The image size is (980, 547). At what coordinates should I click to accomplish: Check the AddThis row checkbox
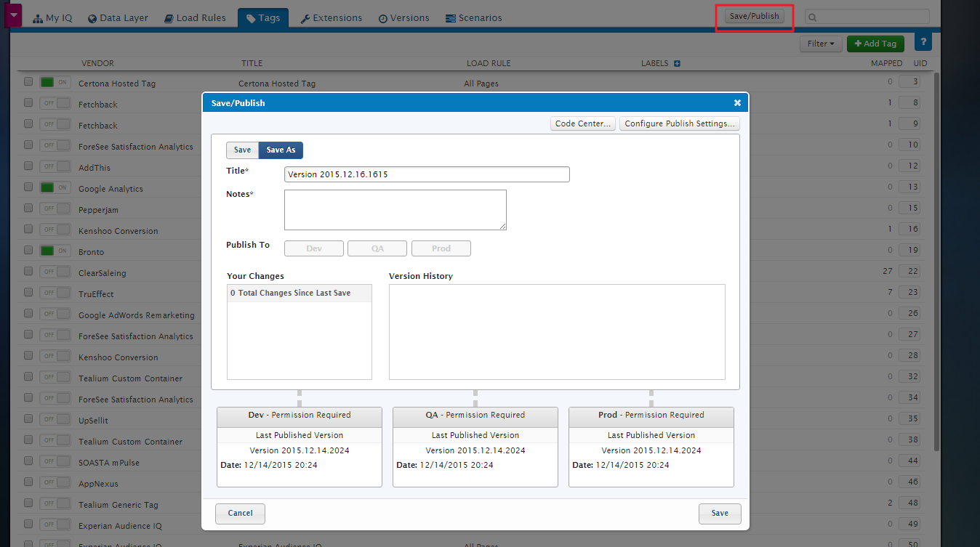tap(28, 166)
